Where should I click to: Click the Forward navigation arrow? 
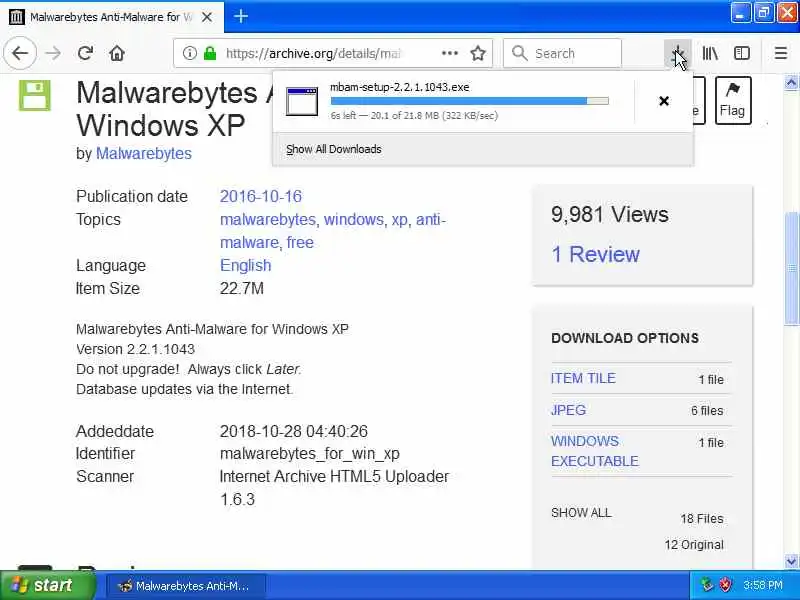(x=53, y=53)
